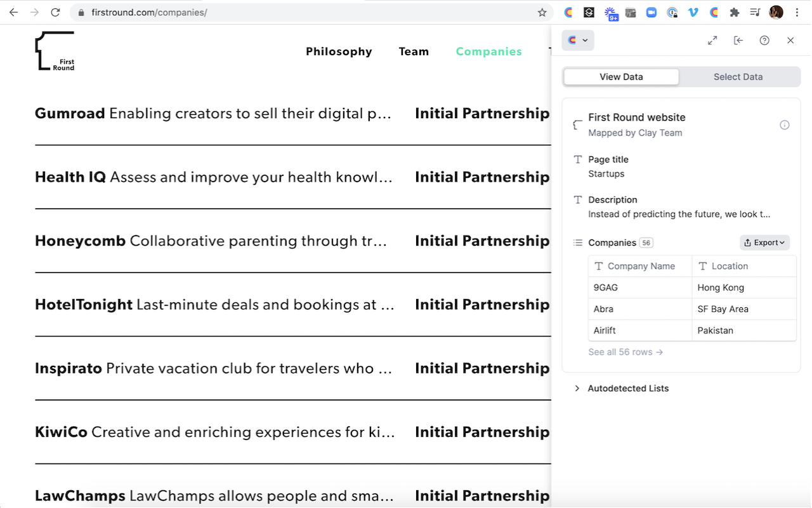Open the Chrome Extensions puzzle menu
Screen dimensions: 812x508
[735, 12]
